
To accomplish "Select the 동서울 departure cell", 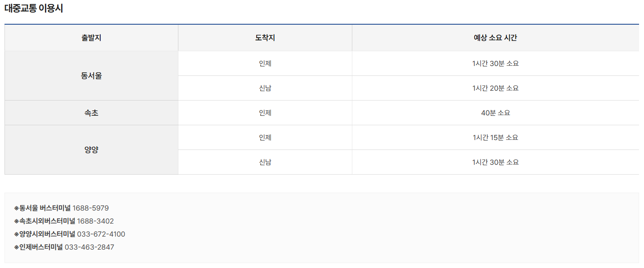I will tap(91, 76).
